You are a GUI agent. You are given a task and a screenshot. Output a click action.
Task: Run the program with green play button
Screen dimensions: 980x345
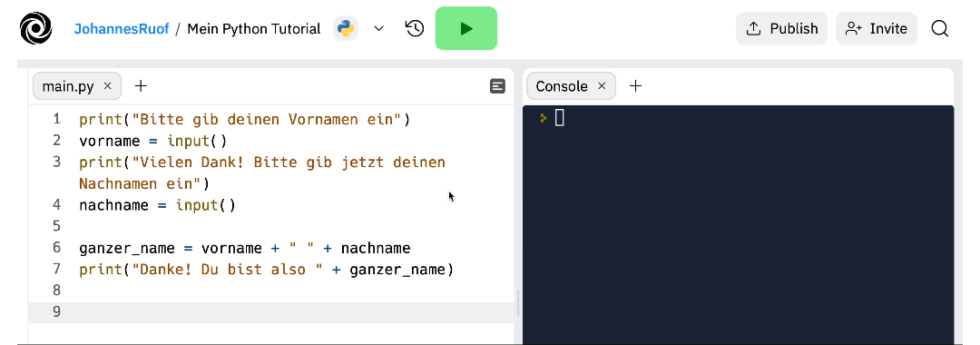tap(466, 28)
